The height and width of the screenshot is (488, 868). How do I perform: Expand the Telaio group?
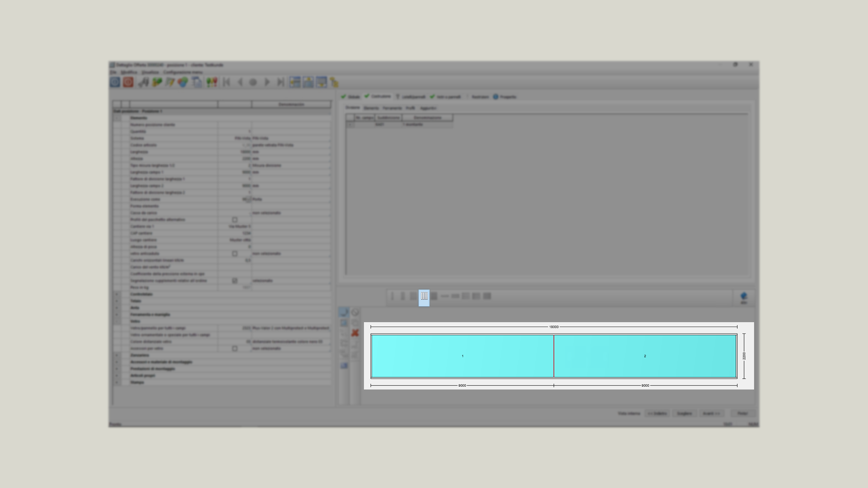point(117,301)
